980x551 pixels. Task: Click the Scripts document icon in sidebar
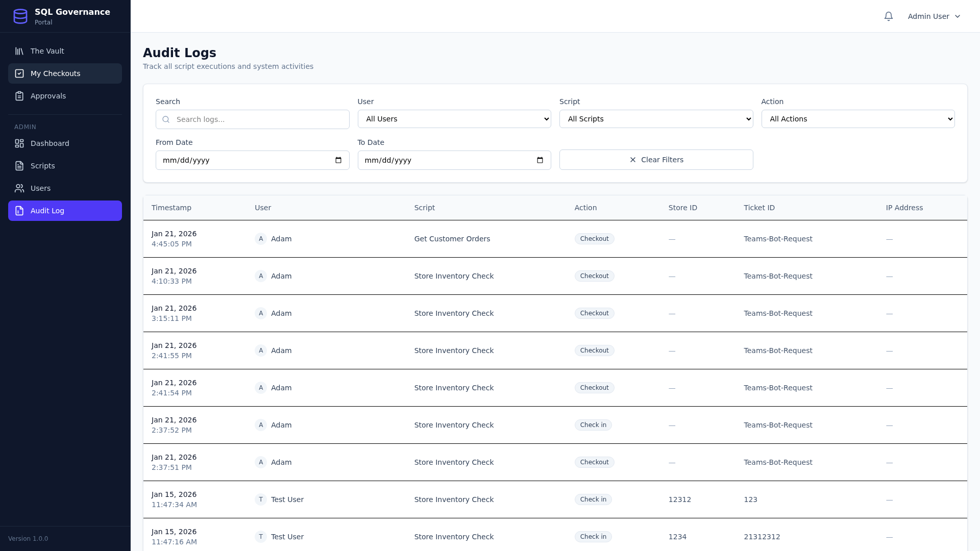(19, 166)
